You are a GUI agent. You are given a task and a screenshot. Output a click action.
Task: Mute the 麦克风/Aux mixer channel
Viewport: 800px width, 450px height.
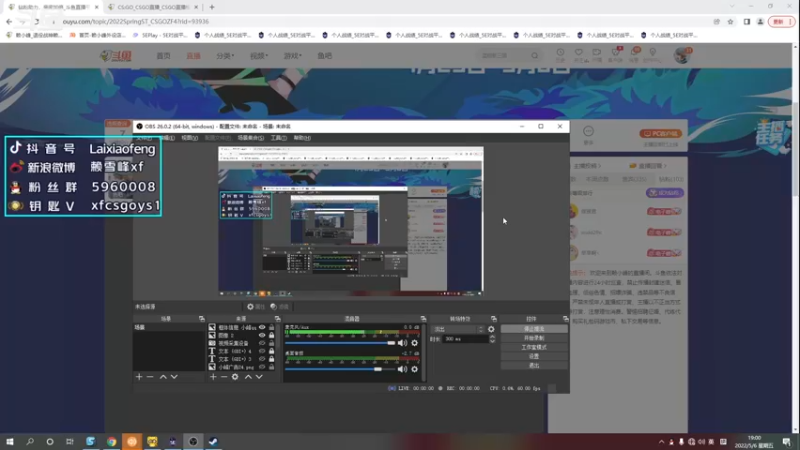coord(402,343)
